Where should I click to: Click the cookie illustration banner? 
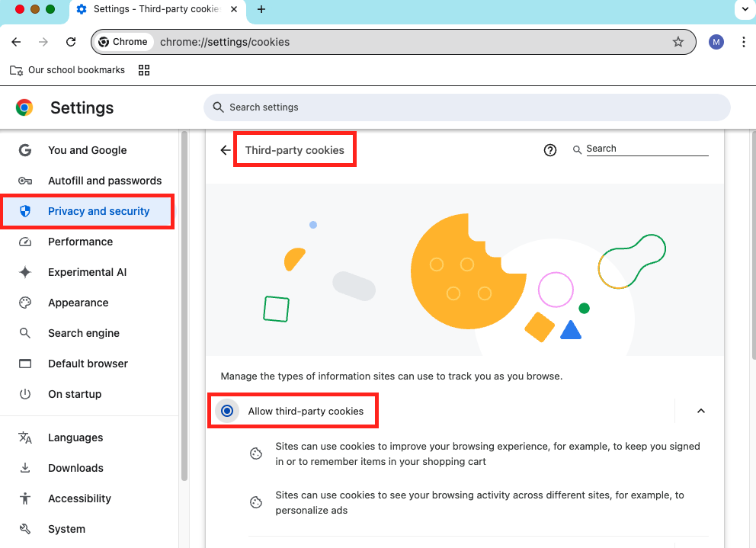click(x=465, y=270)
